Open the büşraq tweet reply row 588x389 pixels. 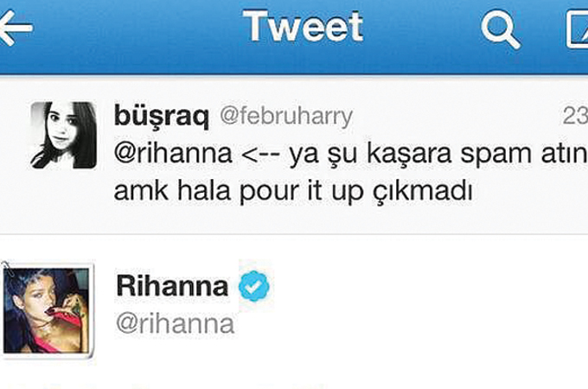[294, 156]
